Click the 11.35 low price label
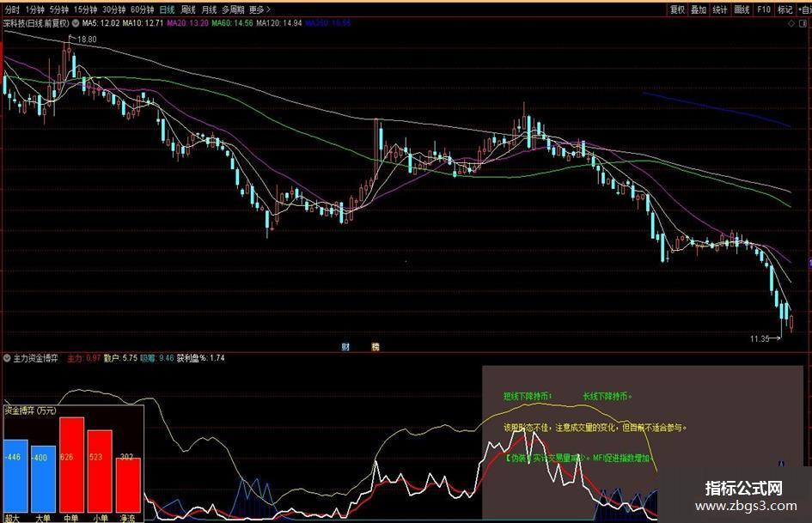 coord(760,339)
